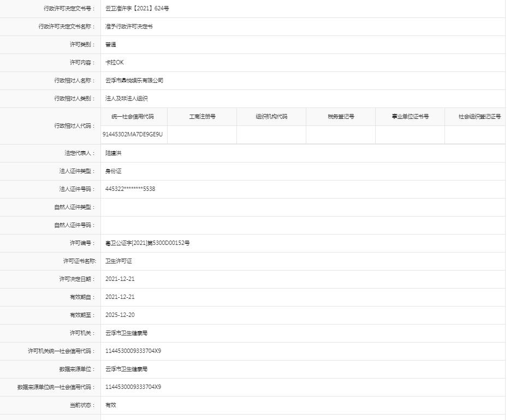Click the current status value 有效
The height and width of the screenshot is (420, 510).
pyautogui.click(x=111, y=405)
